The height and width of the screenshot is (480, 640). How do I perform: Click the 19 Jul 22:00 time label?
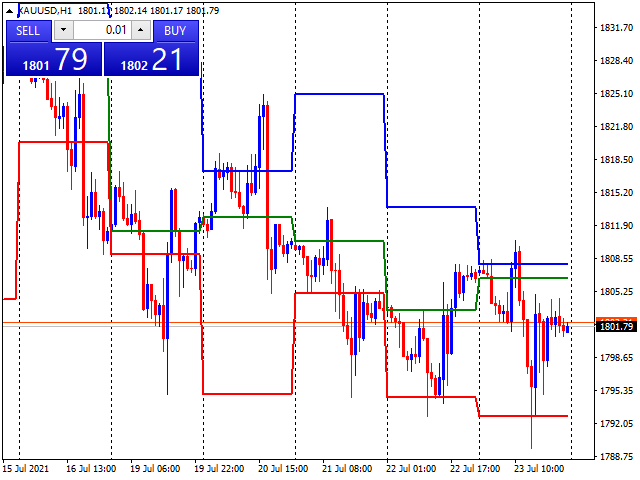219,469
